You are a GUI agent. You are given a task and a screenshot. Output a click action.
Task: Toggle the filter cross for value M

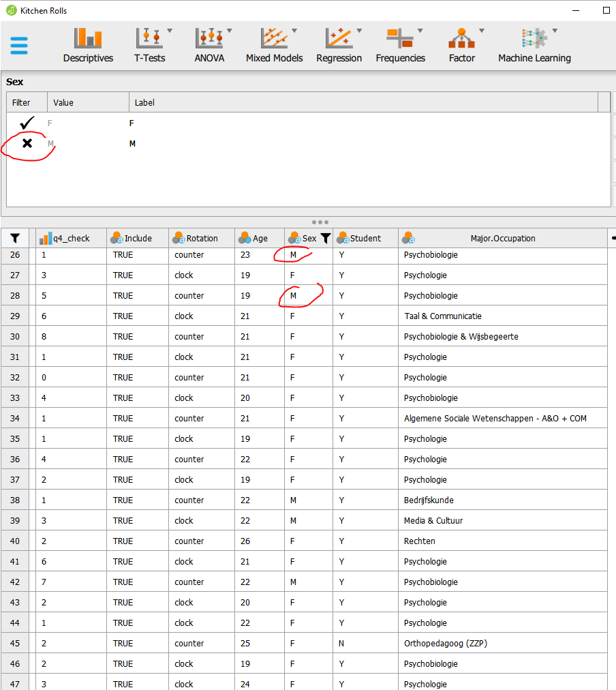point(27,143)
